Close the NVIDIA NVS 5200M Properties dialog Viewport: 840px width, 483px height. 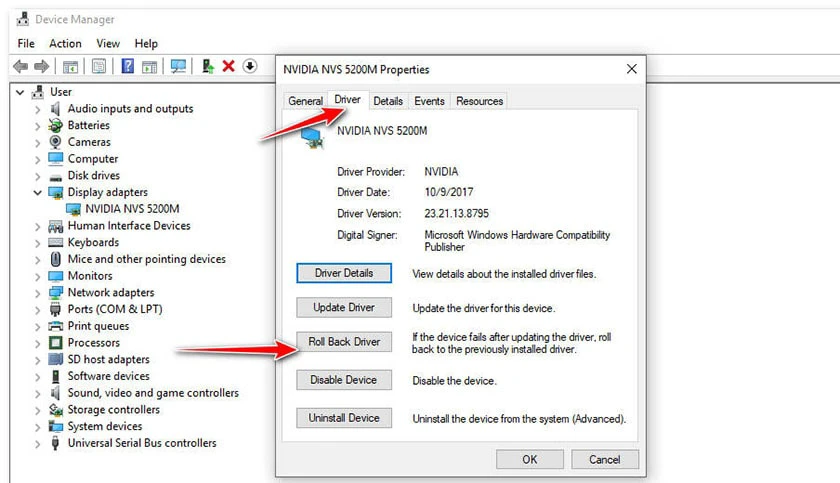(632, 69)
